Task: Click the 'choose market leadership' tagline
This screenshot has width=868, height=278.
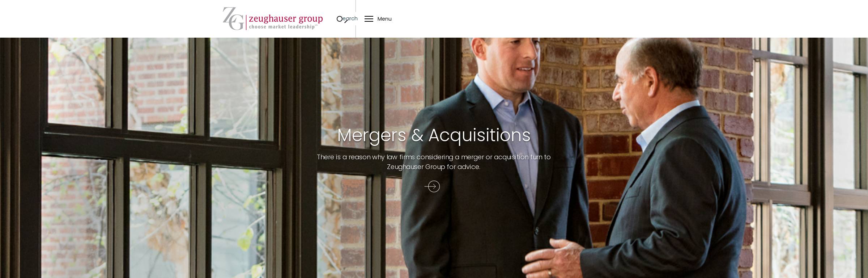Action: coord(283,27)
